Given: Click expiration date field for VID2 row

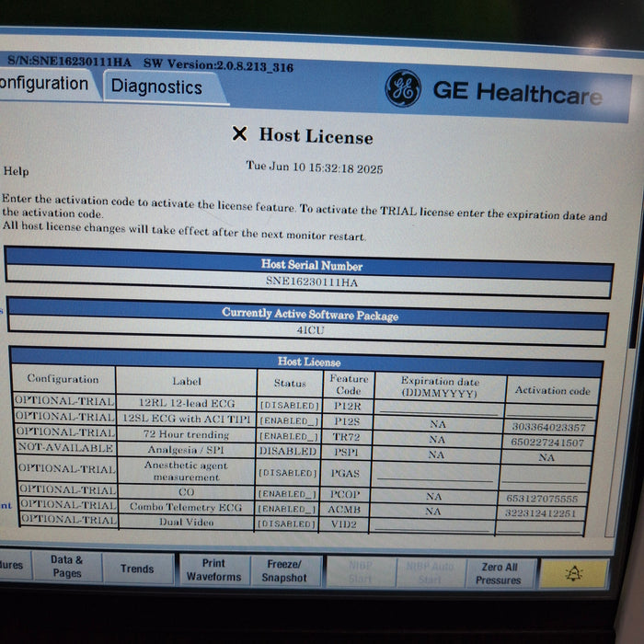Looking at the screenshot, I should click(x=432, y=525).
